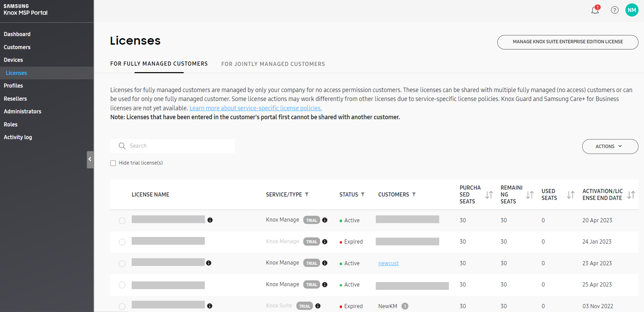Collapse the left sidebar with the chevron

[90, 159]
